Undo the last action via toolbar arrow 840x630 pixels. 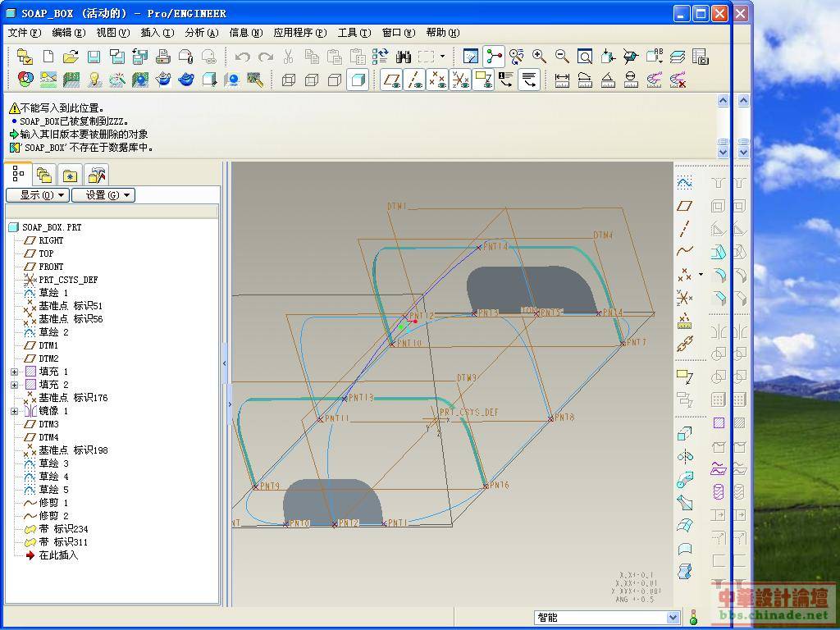click(x=242, y=57)
